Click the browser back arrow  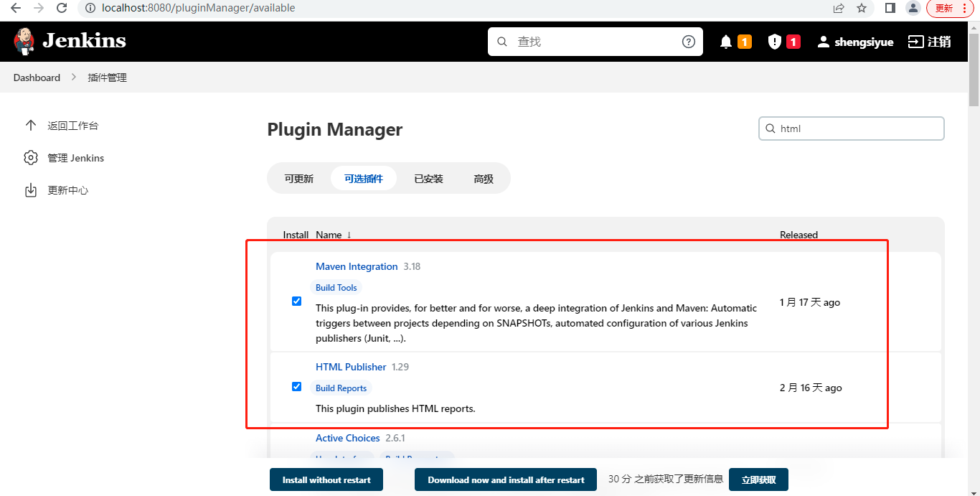pyautogui.click(x=16, y=8)
